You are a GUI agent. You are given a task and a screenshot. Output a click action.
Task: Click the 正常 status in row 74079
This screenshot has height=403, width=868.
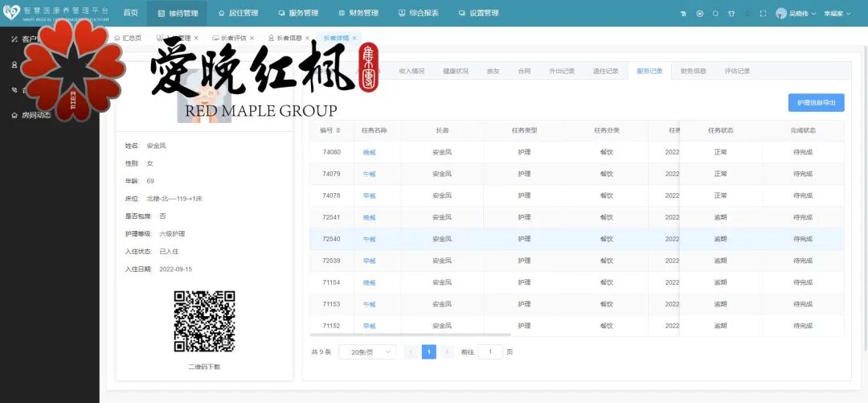[720, 174]
